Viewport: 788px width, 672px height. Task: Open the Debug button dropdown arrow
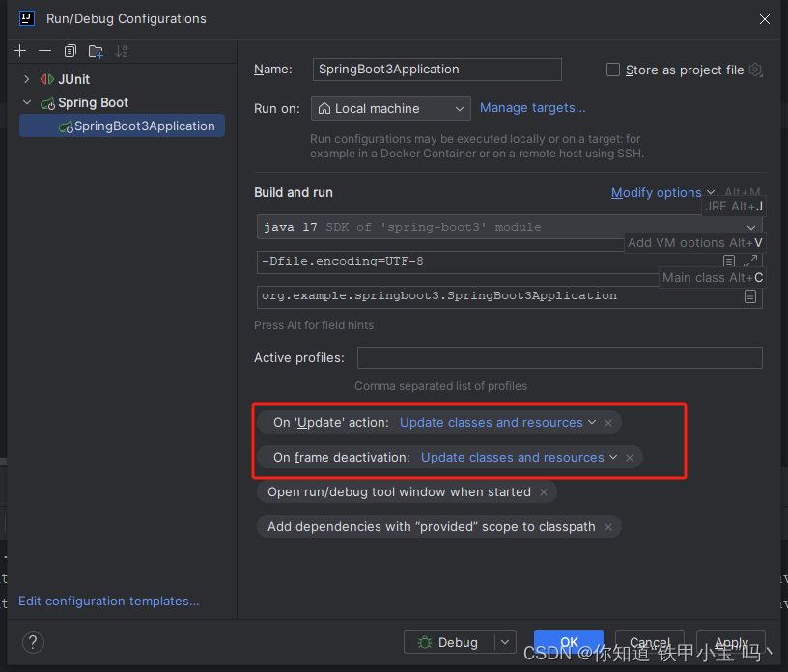click(505, 642)
